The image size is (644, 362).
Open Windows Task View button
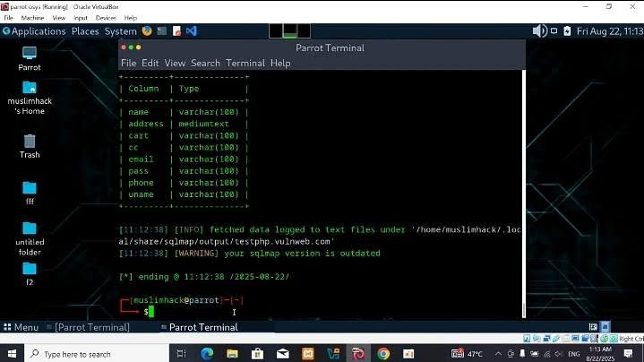(181, 353)
